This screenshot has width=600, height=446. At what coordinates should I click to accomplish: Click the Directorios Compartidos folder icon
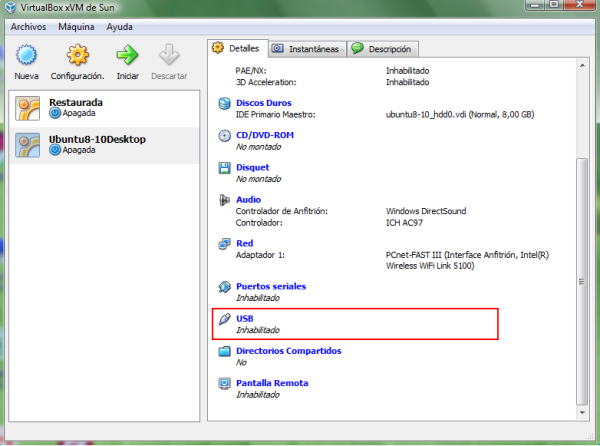pos(225,352)
